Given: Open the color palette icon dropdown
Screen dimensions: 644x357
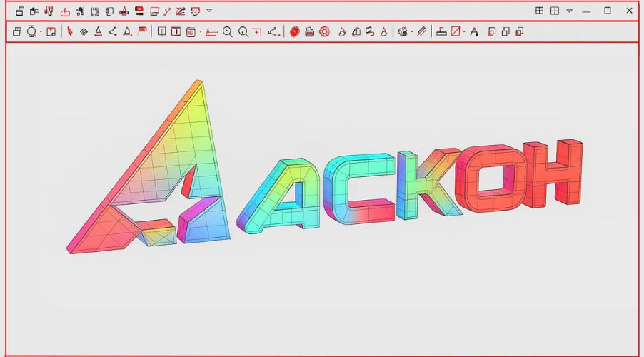Looking at the screenshot, I should click(403, 31).
